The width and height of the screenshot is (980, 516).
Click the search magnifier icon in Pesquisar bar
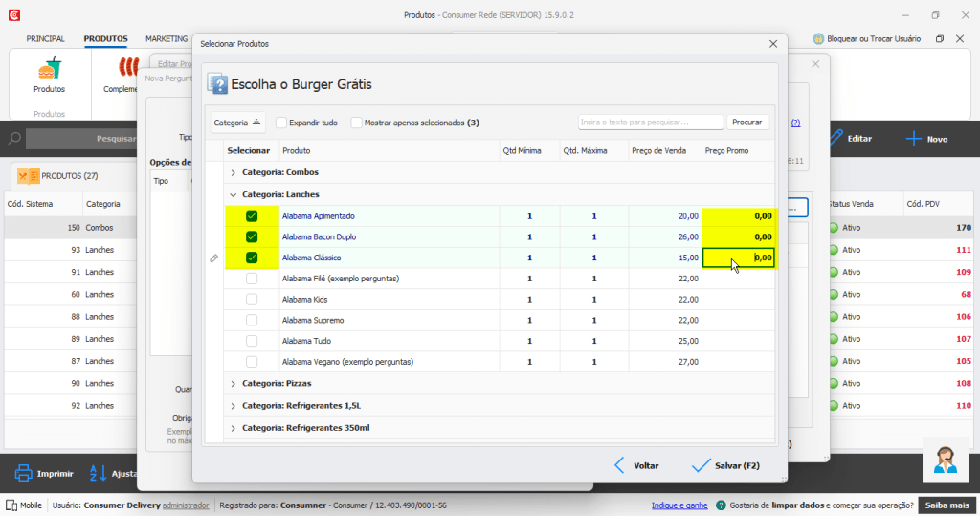(x=14, y=138)
